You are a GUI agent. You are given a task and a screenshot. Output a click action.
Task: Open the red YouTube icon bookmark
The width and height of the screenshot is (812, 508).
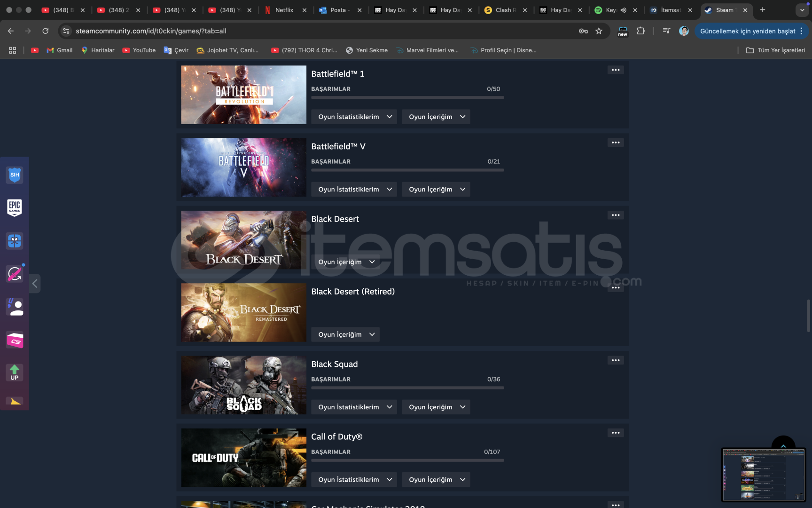click(35, 50)
